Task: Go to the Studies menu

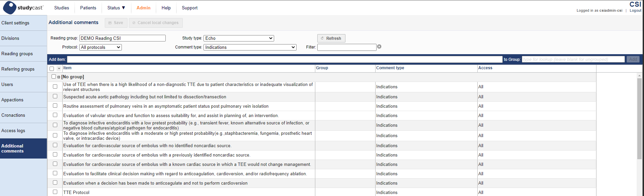Action: point(62,8)
